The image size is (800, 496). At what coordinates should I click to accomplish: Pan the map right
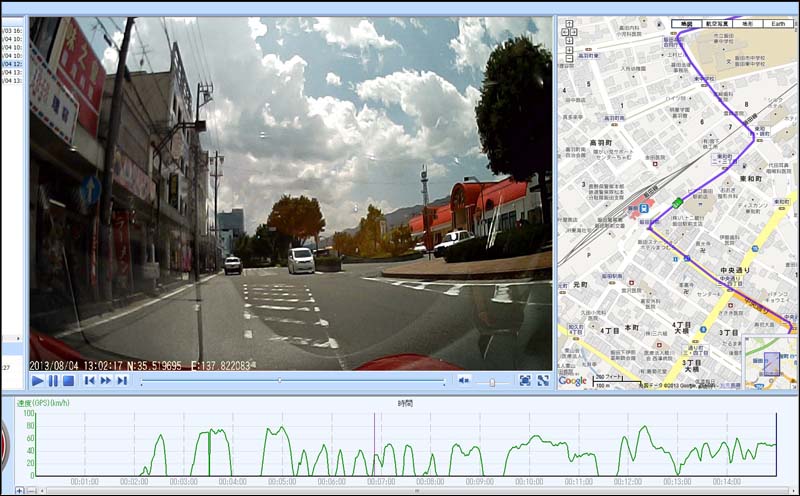tap(574, 32)
